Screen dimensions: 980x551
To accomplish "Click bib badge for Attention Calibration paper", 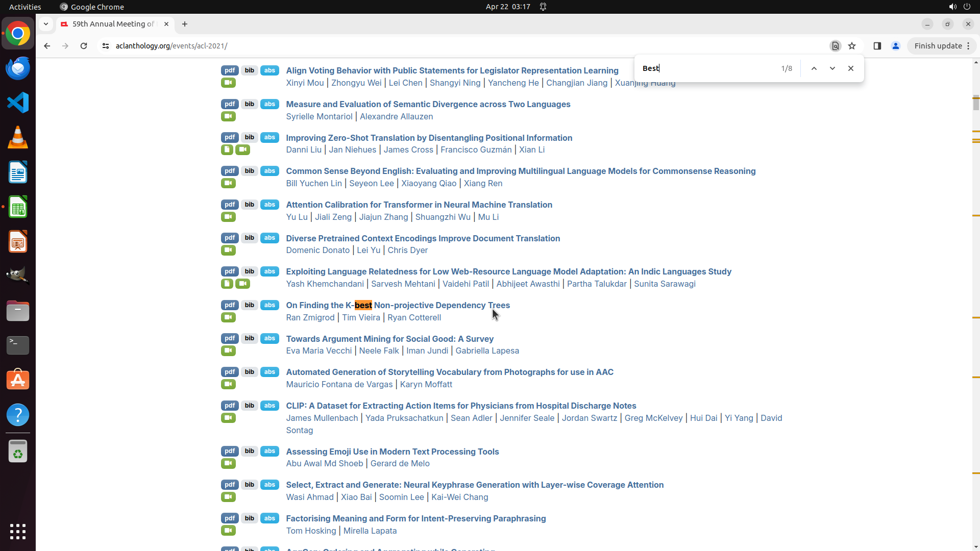I will [249, 205].
